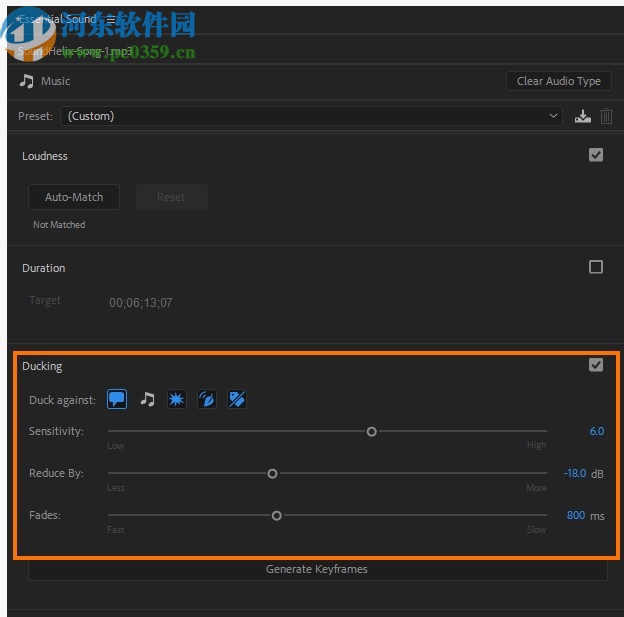Viewport: 624px width, 617px height.
Task: Collapse the Loudness section header
Action: click(45, 156)
